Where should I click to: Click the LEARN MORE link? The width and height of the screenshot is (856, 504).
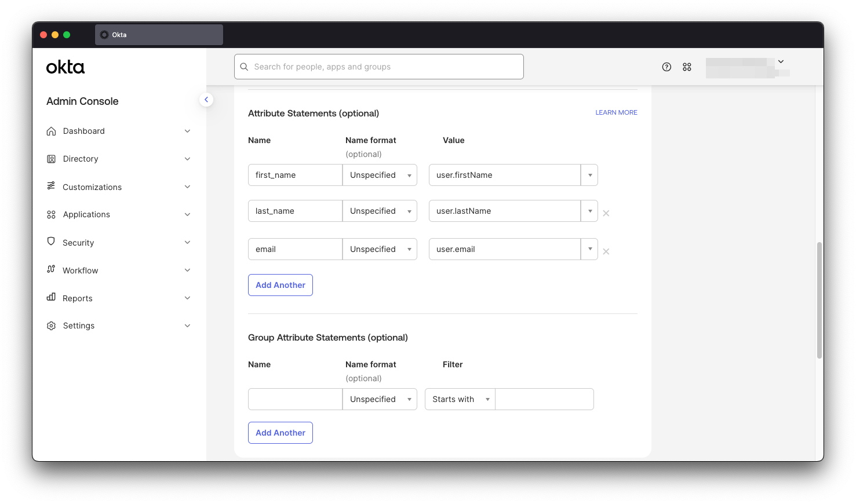coord(616,112)
